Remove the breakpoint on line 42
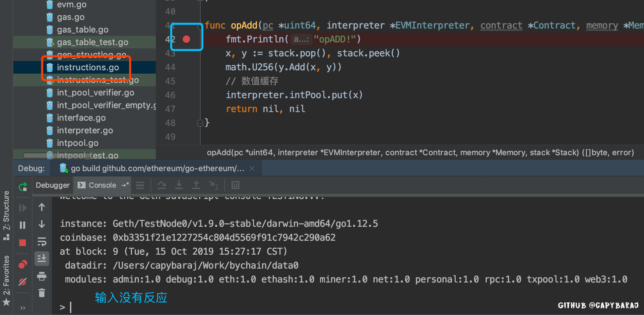644x315 pixels. 186,39
